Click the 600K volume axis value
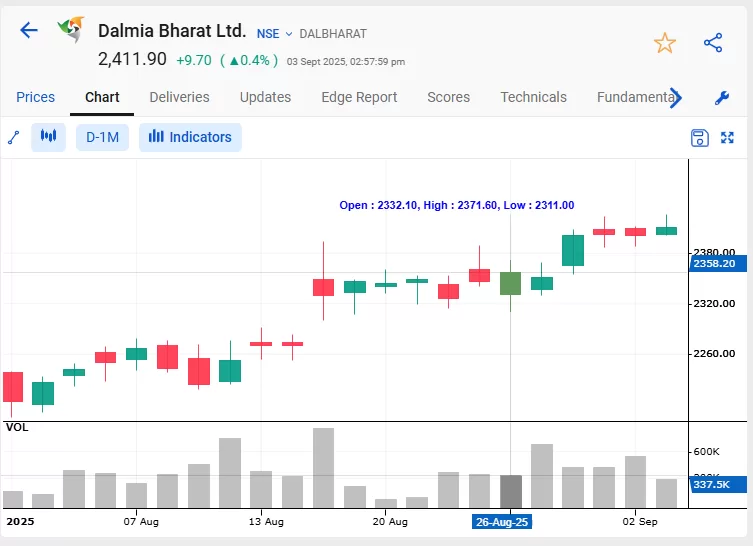753x546 pixels. click(706, 452)
